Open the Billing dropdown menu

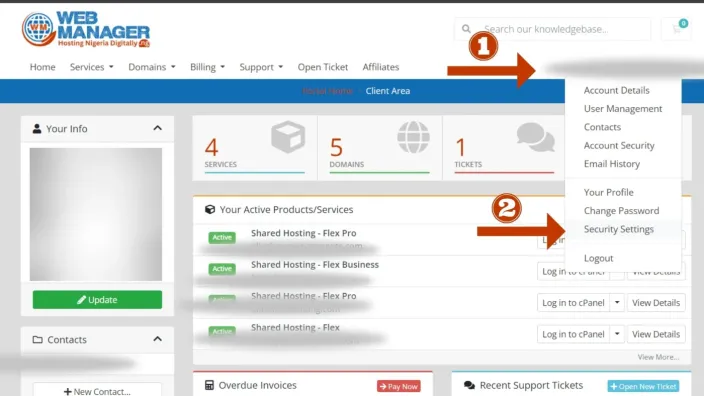tap(207, 67)
